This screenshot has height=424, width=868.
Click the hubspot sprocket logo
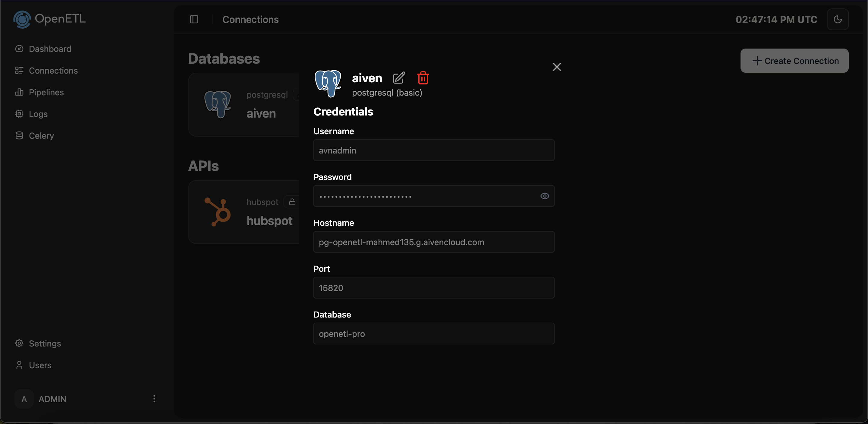(218, 212)
